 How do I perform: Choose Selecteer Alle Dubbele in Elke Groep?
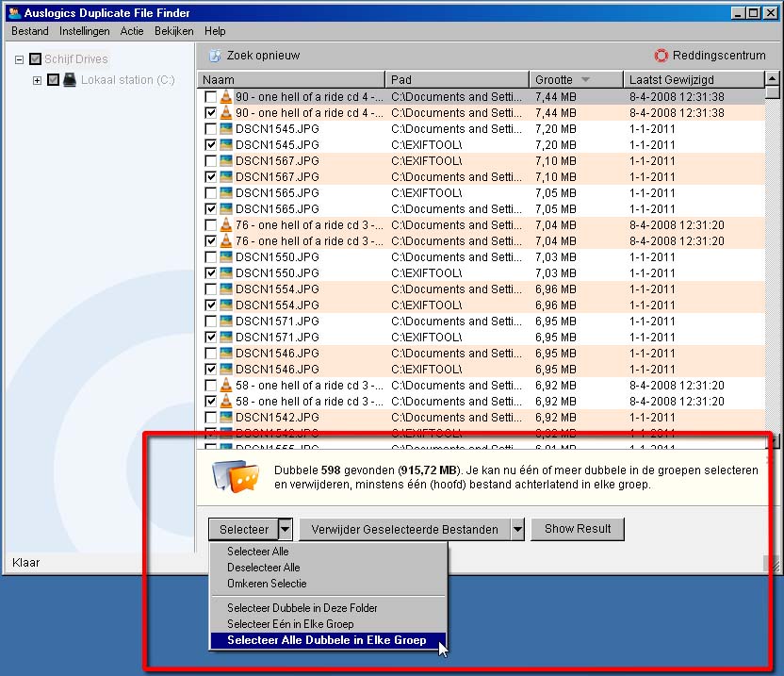(x=328, y=640)
